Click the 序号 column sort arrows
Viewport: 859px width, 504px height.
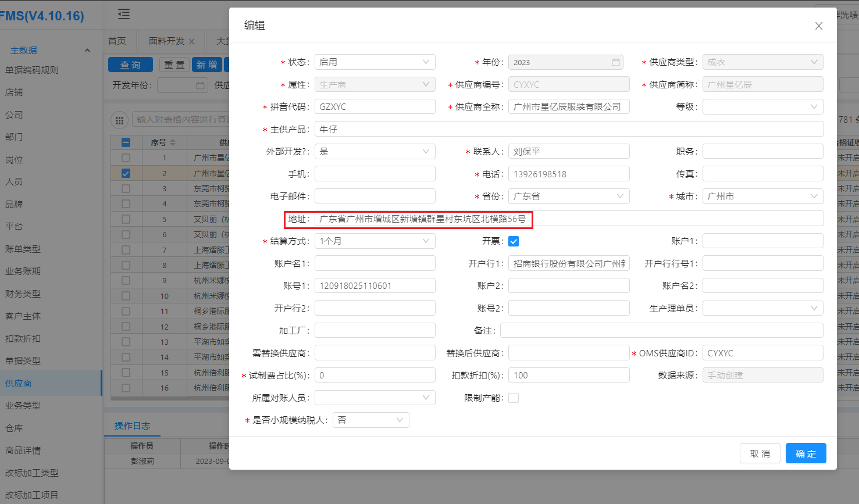(173, 142)
